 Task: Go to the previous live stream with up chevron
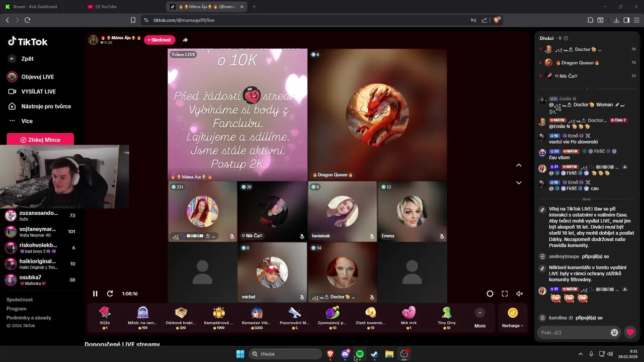[x=519, y=165]
